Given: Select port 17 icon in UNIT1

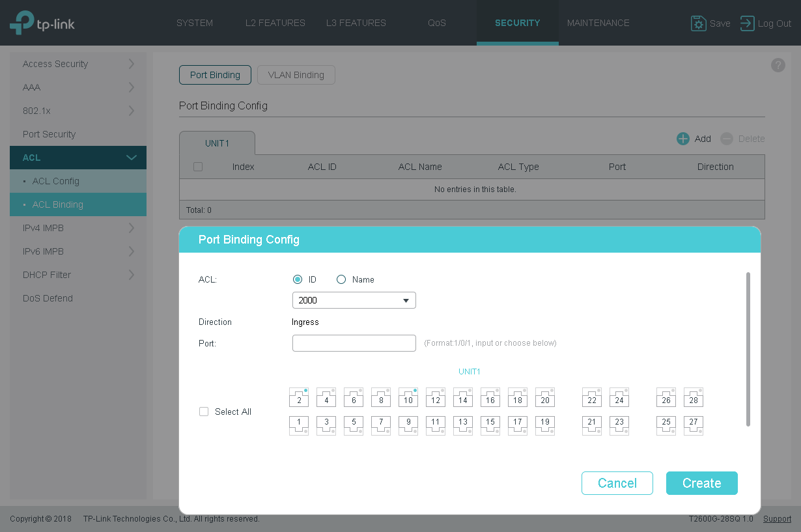Looking at the screenshot, I should click(x=518, y=425).
